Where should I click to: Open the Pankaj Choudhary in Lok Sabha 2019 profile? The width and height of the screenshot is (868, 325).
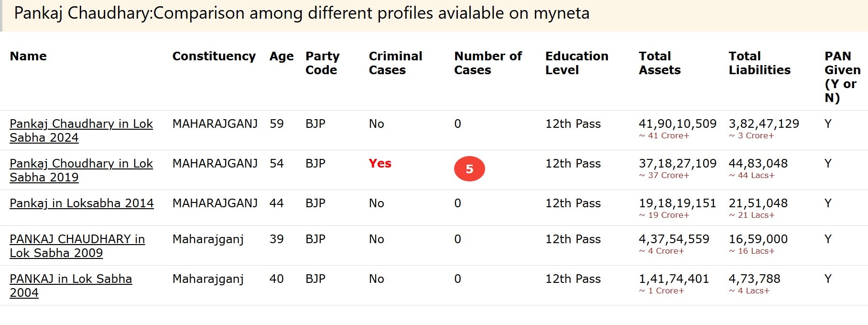click(81, 170)
